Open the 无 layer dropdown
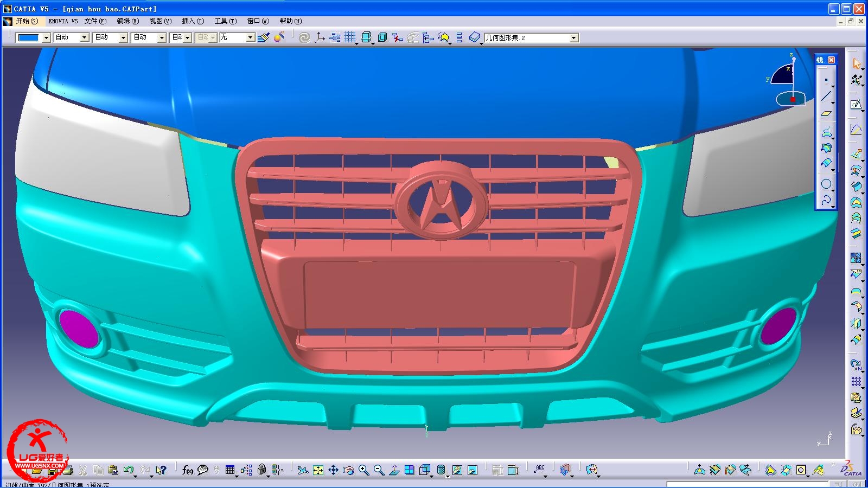The width and height of the screenshot is (868, 488). (237, 37)
